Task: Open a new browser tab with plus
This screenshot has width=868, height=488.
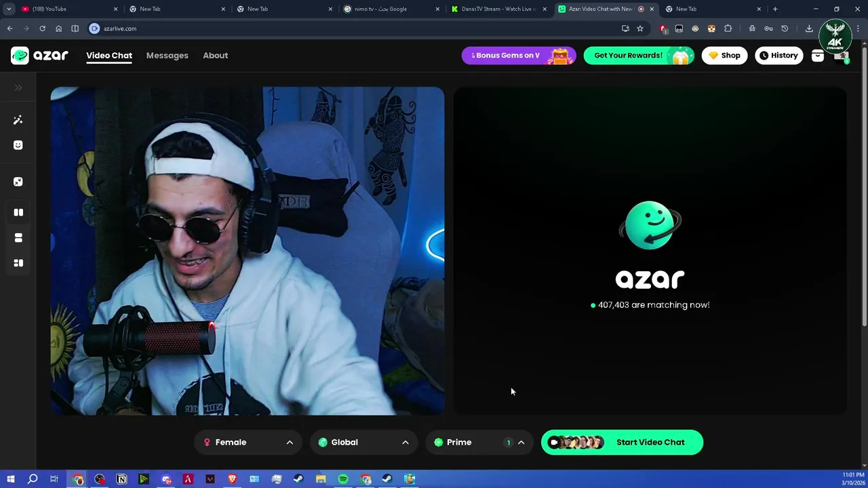Action: (x=775, y=9)
